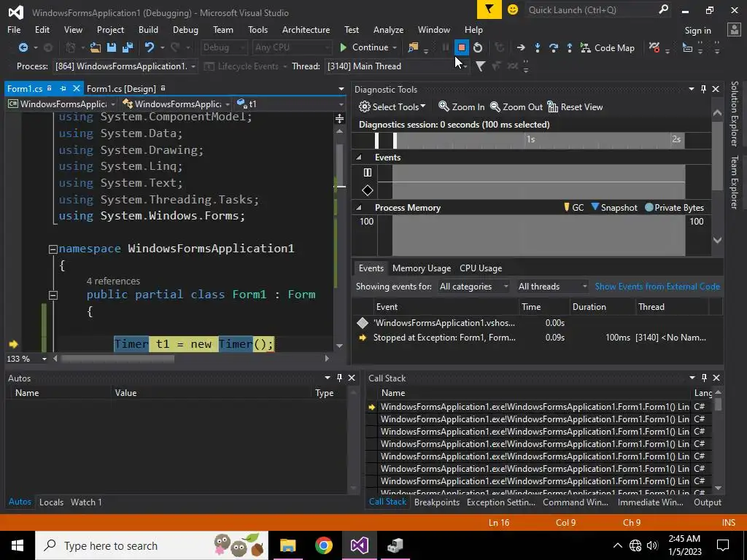Screen dimensions: 747x560
Task: Click the Step Out icon
Action: [569, 47]
